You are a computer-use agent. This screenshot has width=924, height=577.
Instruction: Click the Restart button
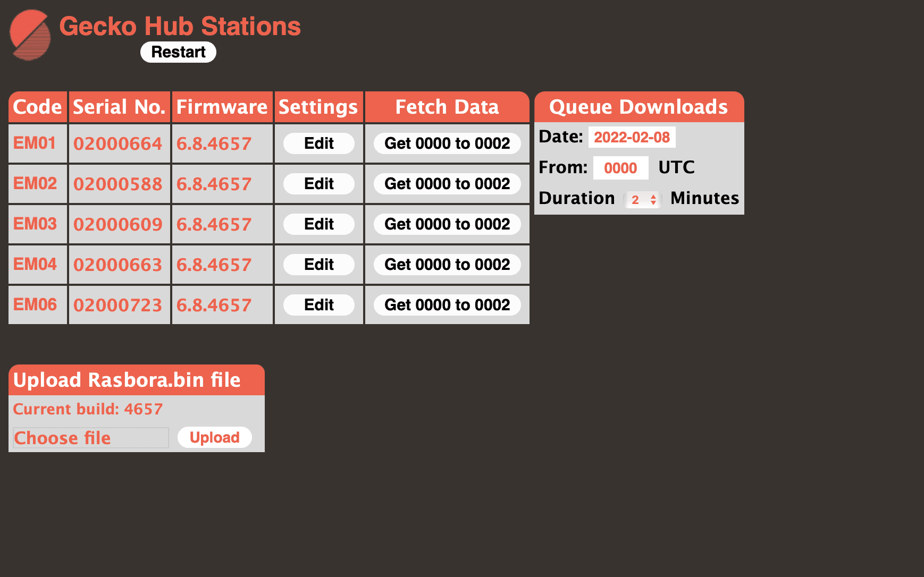click(x=178, y=52)
